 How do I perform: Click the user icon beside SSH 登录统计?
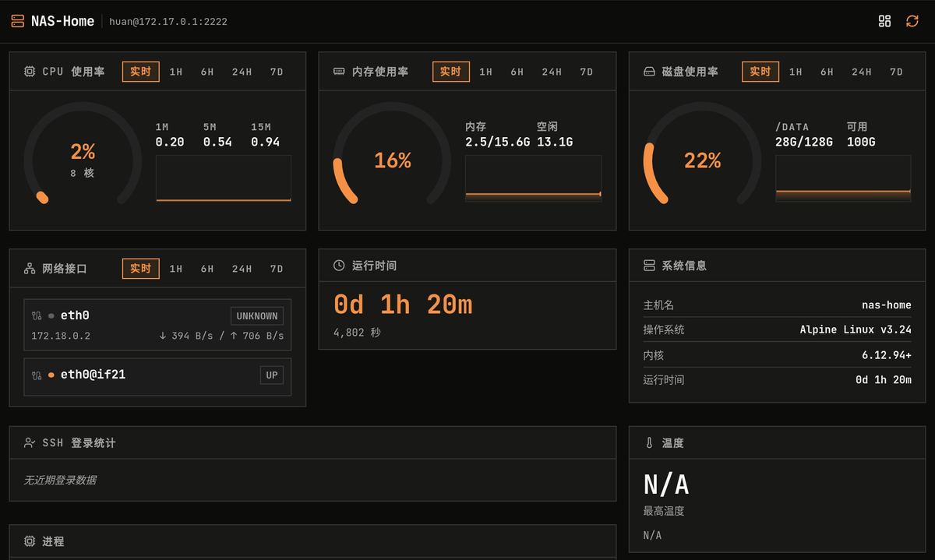point(30,442)
